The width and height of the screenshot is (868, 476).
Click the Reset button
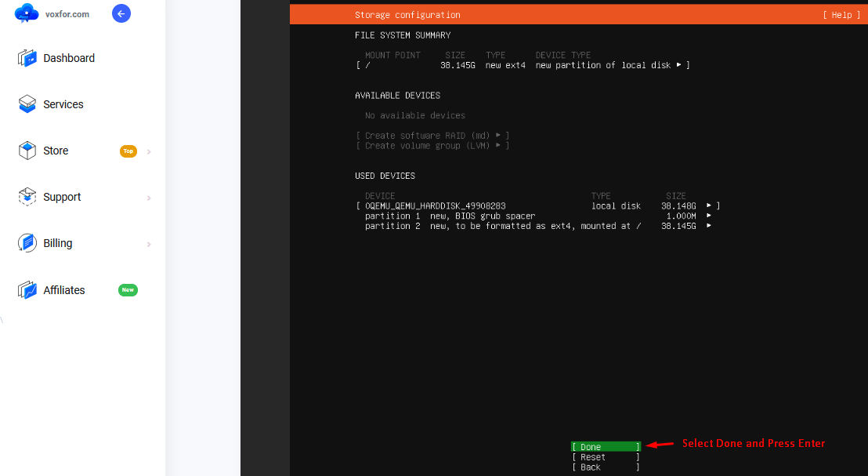coord(605,456)
